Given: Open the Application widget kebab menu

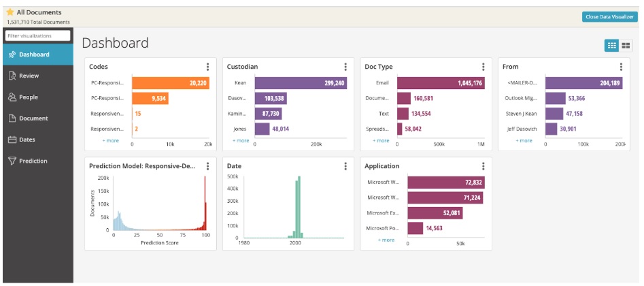Looking at the screenshot, I should [484, 166].
